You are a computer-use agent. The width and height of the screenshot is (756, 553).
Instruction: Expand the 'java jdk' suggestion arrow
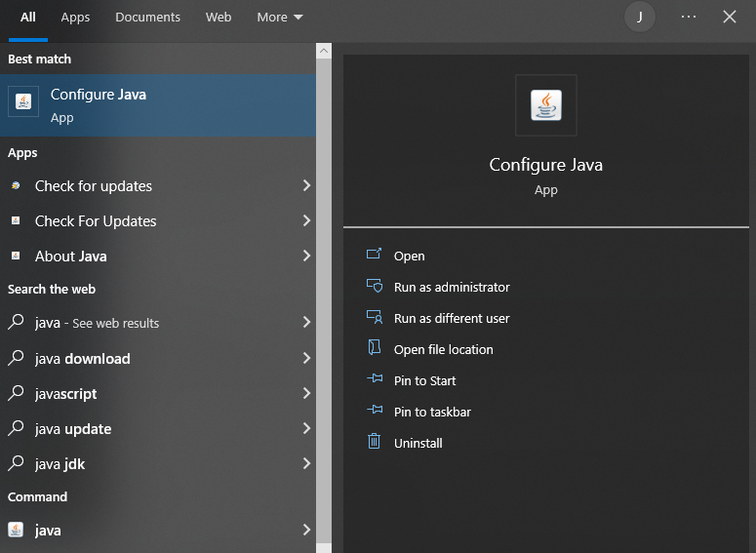point(306,463)
